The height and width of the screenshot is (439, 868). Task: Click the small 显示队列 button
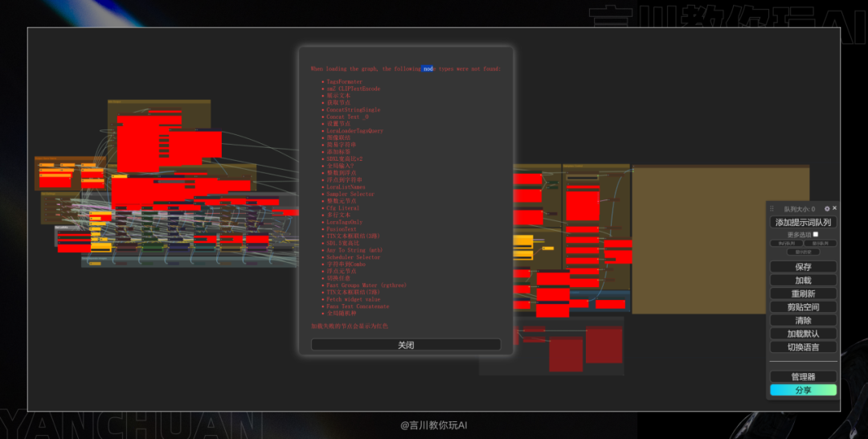point(820,243)
